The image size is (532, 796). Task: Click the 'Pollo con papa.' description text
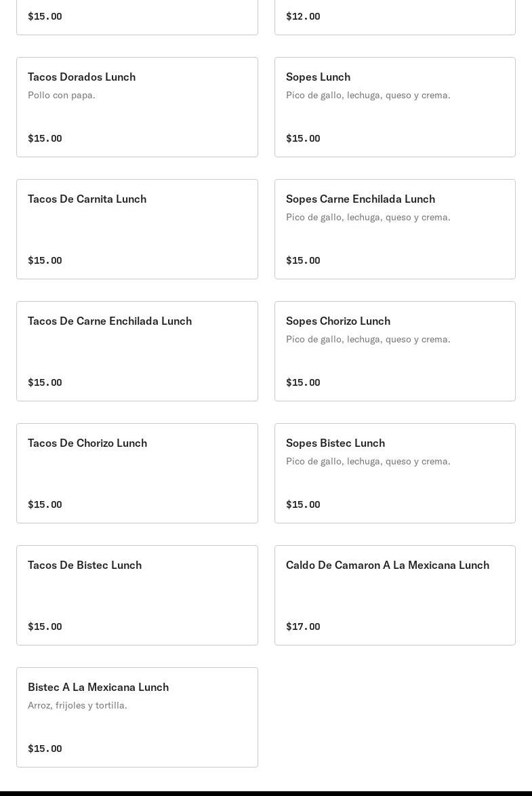62,95
